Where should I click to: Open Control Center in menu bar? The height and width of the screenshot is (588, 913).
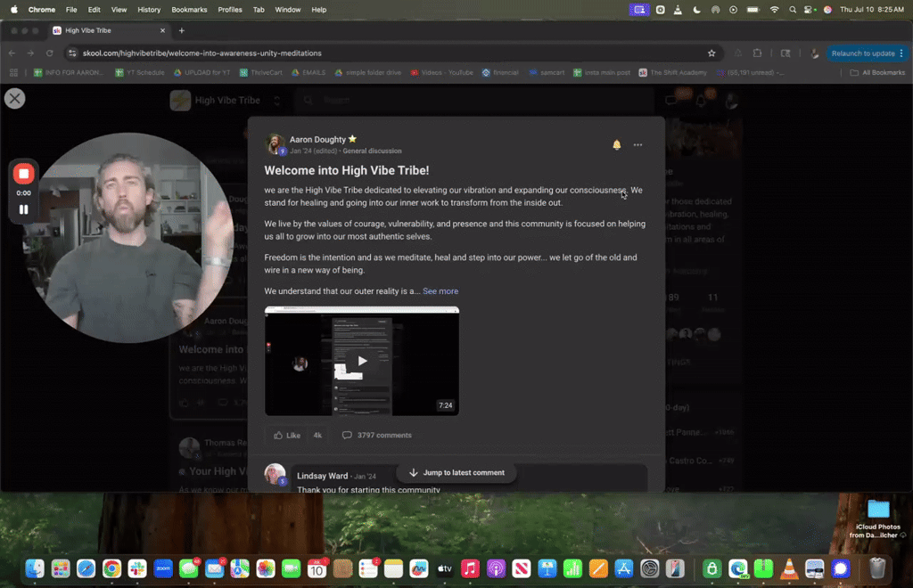(x=809, y=9)
